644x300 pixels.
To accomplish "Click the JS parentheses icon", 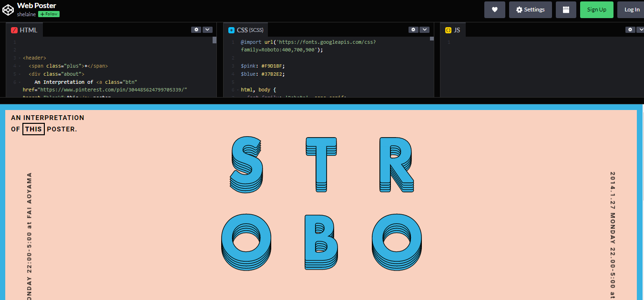I will coord(448,30).
